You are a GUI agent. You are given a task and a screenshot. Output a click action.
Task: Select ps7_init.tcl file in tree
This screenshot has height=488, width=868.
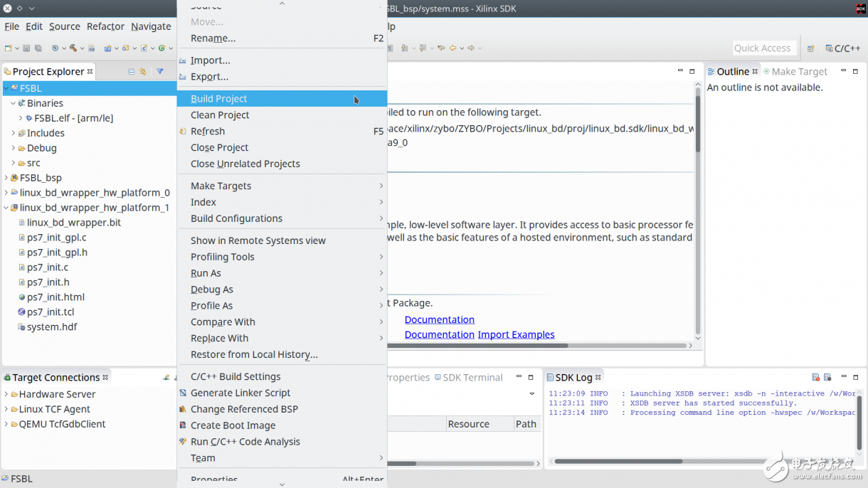tap(51, 312)
